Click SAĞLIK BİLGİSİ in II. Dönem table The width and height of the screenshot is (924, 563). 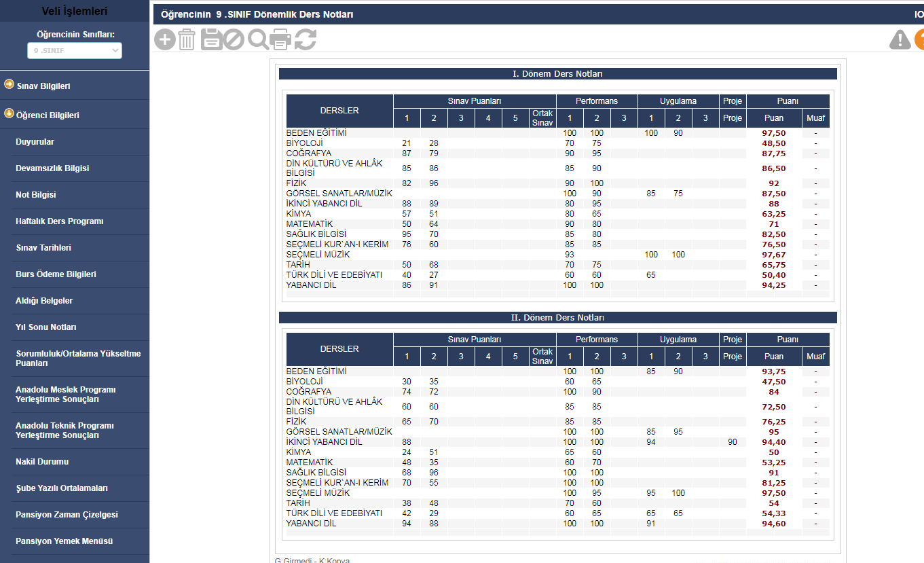pos(316,473)
